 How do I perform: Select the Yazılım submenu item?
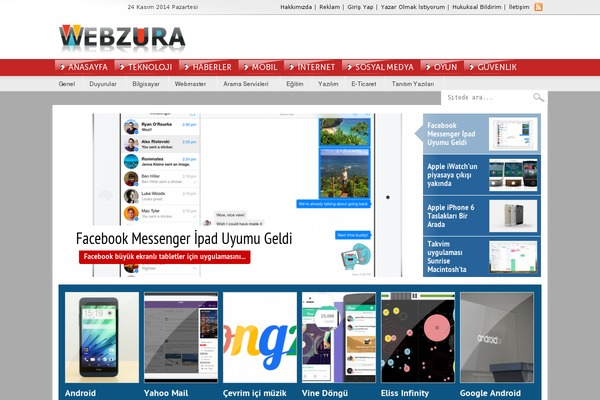328,84
